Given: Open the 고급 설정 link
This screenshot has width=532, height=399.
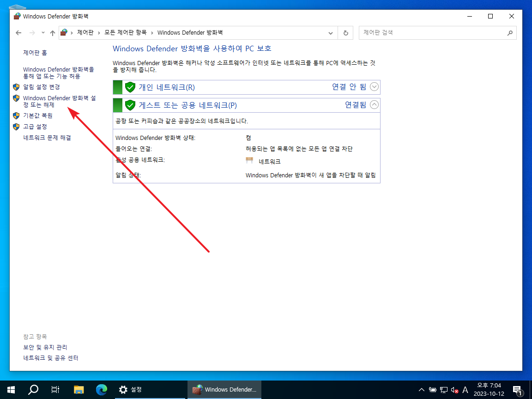Looking at the screenshot, I should pos(35,127).
